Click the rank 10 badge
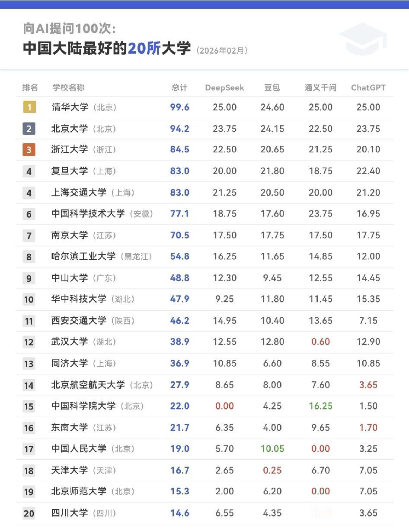409x532 pixels. coord(29,299)
